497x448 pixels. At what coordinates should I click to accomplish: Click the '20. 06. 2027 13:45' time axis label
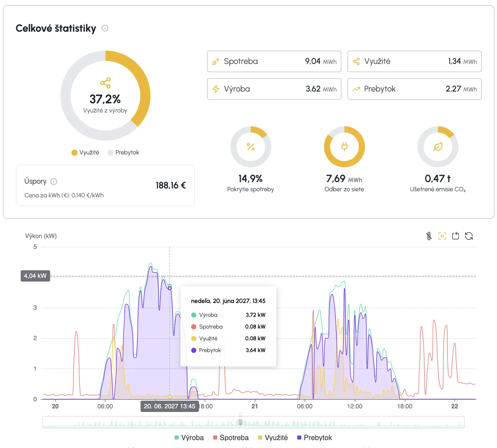(170, 406)
